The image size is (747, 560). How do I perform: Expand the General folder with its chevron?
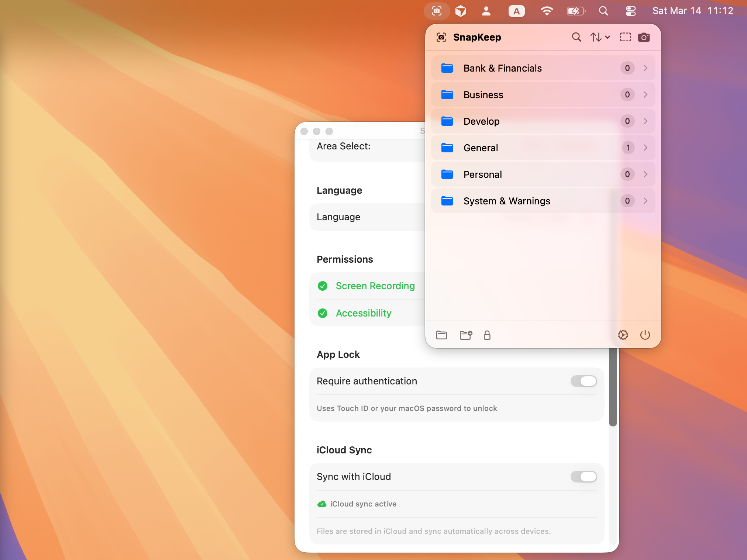coord(645,148)
